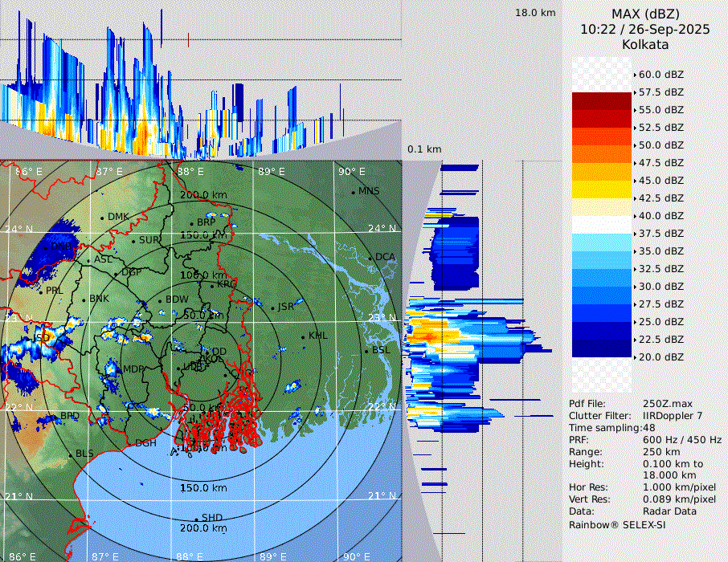Viewport: 728px width, 562px height.
Task: Click the SHD station marker
Action: [196, 519]
